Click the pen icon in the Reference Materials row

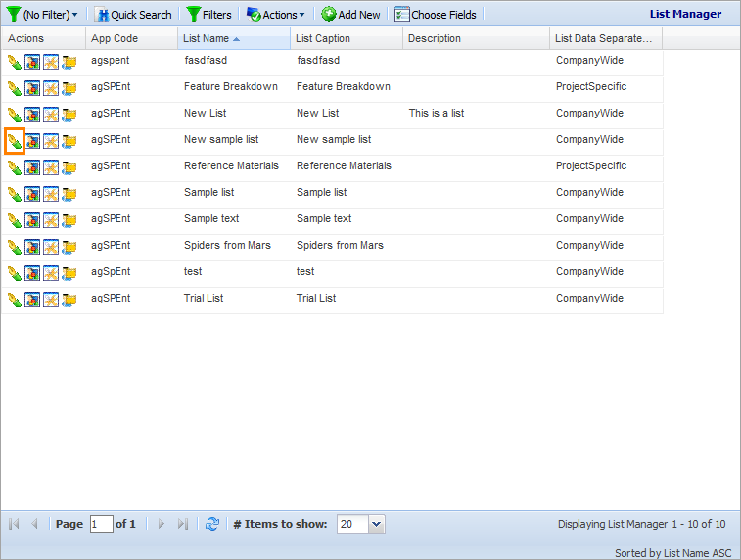[15, 167]
